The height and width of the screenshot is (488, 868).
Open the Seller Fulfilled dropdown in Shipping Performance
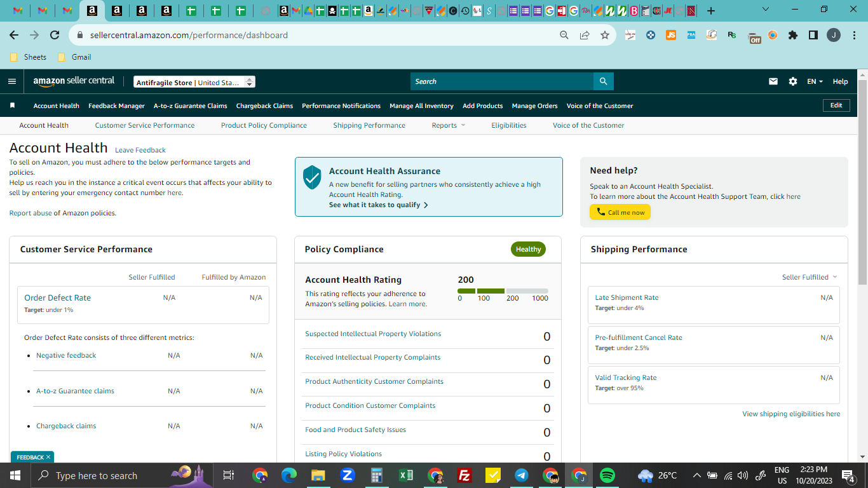[810, 277]
